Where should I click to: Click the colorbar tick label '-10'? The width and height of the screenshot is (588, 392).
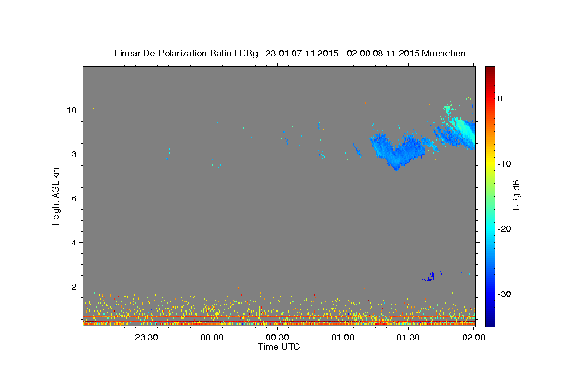[505, 164]
